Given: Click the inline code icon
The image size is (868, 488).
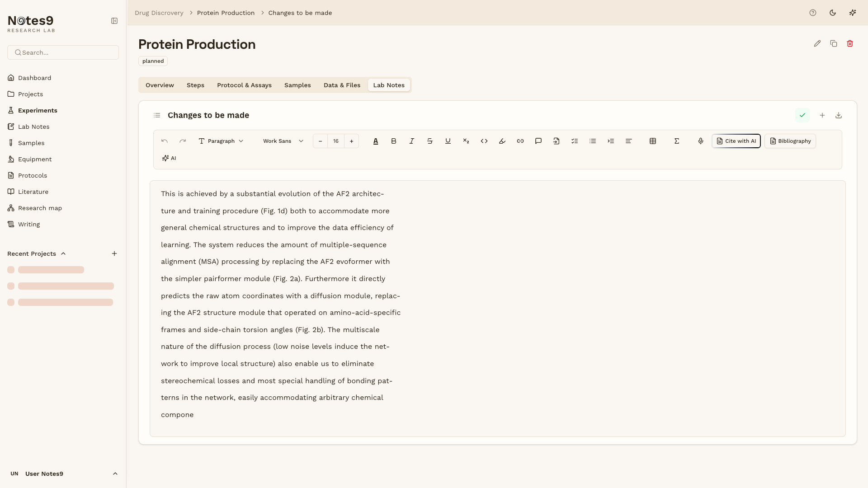Looking at the screenshot, I should pos(484,141).
